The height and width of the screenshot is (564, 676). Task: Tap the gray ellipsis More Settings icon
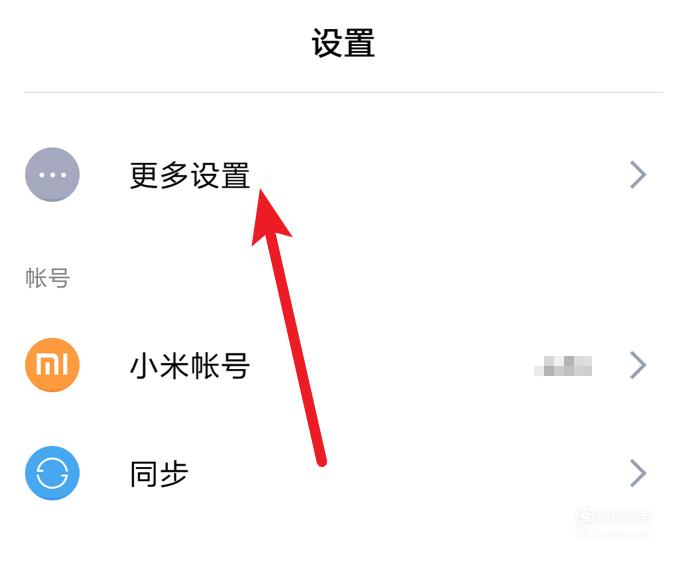pos(52,175)
